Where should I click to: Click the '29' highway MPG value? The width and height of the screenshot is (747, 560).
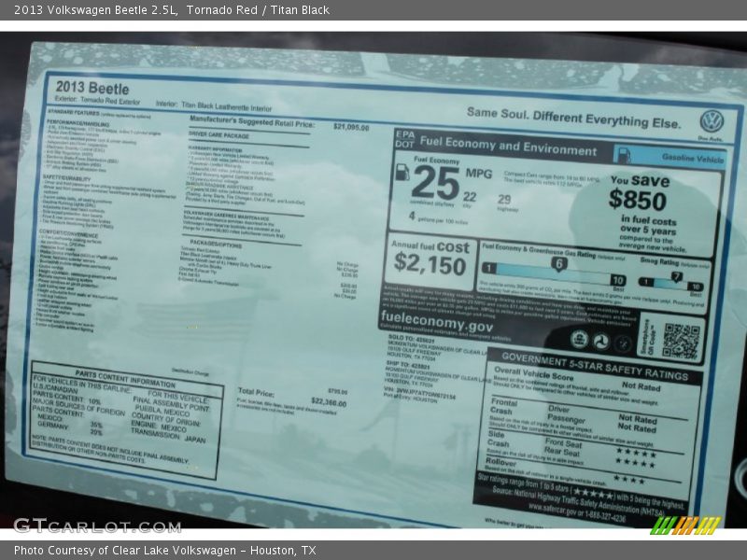click(x=504, y=199)
